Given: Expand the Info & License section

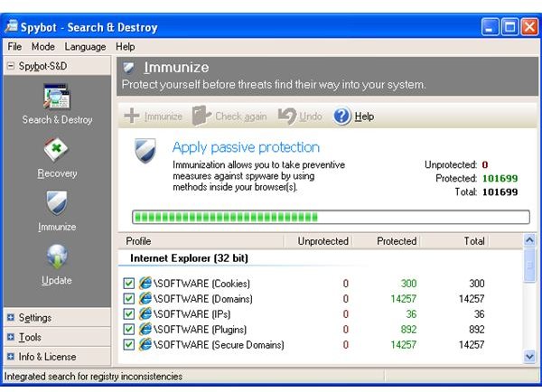Looking at the screenshot, I should [11, 357].
